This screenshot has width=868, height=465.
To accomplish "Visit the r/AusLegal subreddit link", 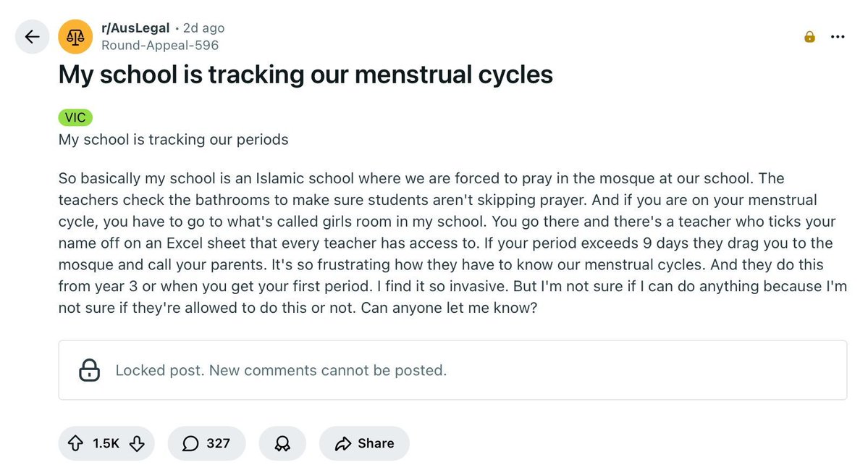I will click(x=135, y=28).
